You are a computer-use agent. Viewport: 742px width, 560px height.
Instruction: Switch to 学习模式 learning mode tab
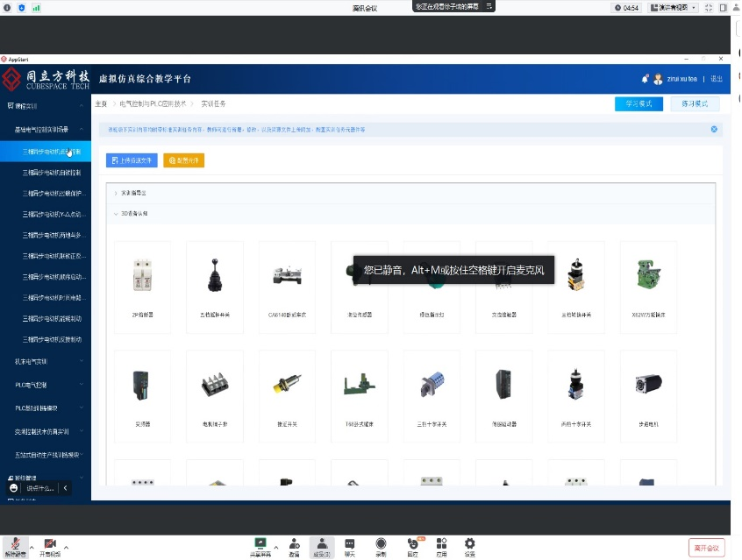click(x=639, y=103)
